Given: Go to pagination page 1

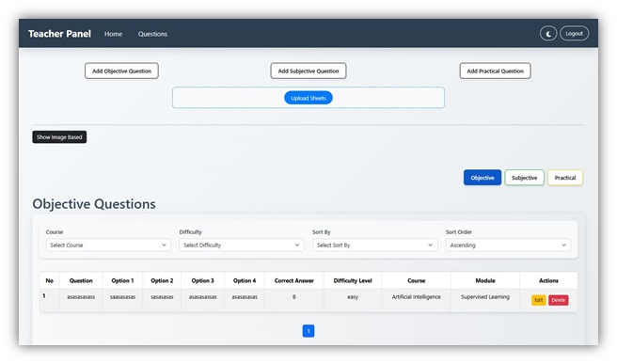Looking at the screenshot, I should pyautogui.click(x=308, y=331).
